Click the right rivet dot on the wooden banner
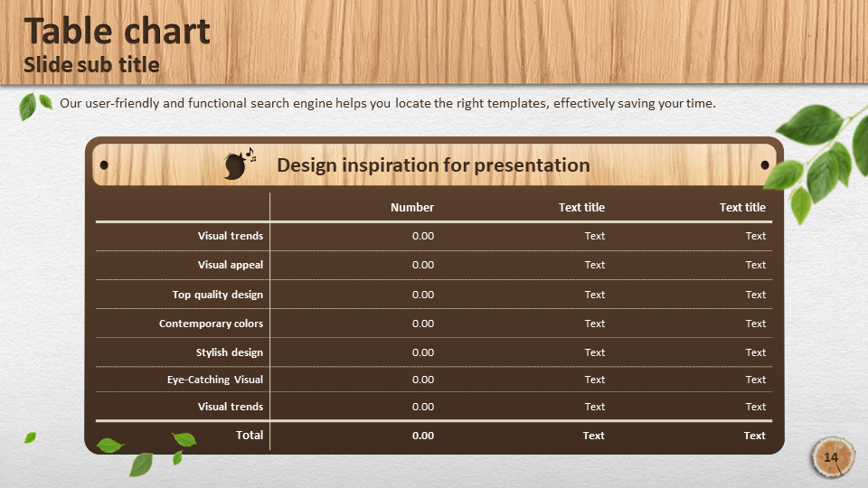868x488 pixels. [x=766, y=165]
